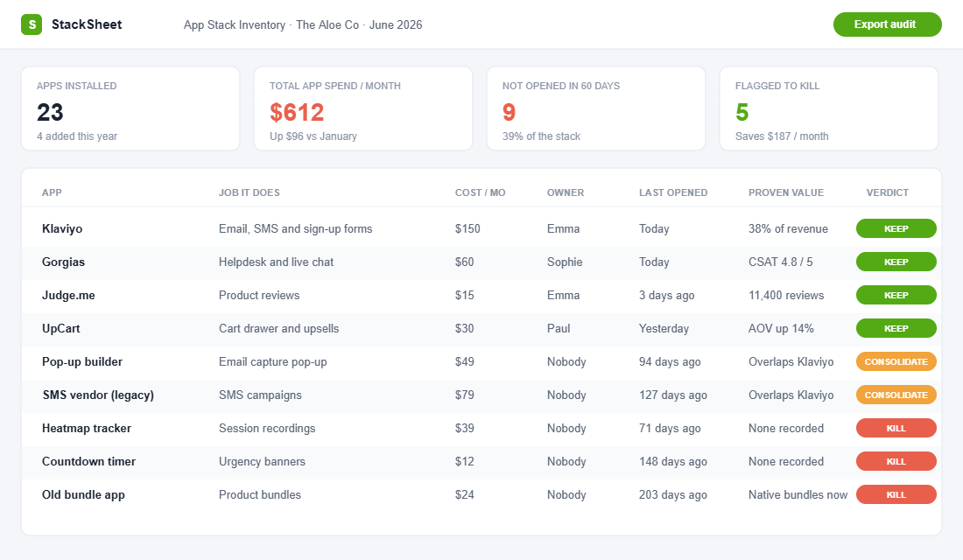
Task: Click the 'Product reviews' job cell
Action: [x=259, y=296]
